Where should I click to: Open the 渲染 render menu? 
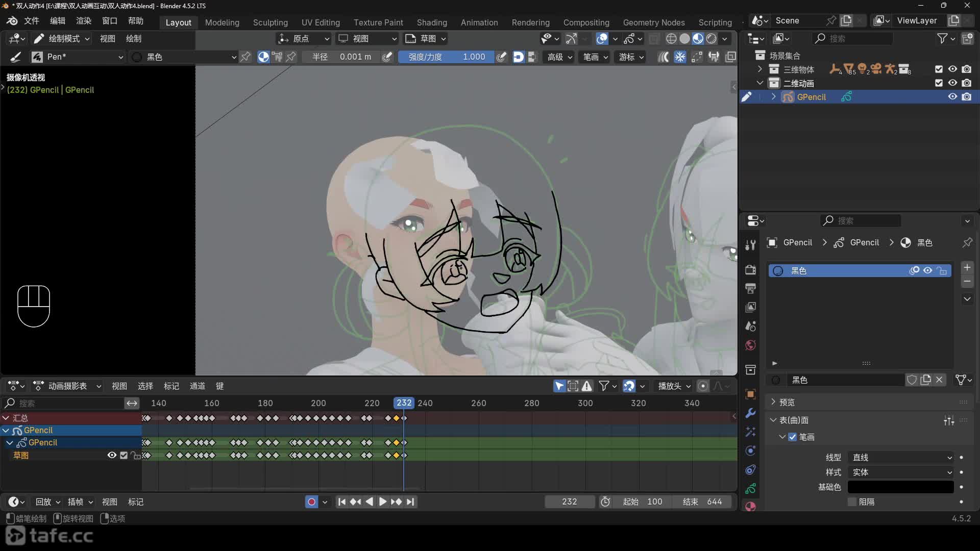point(84,21)
